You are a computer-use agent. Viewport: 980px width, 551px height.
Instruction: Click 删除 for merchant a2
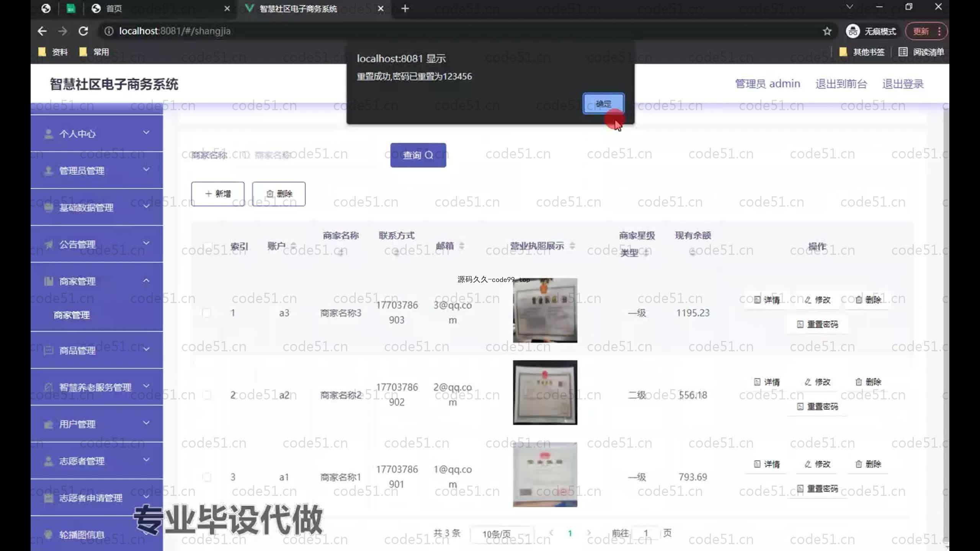coord(868,382)
